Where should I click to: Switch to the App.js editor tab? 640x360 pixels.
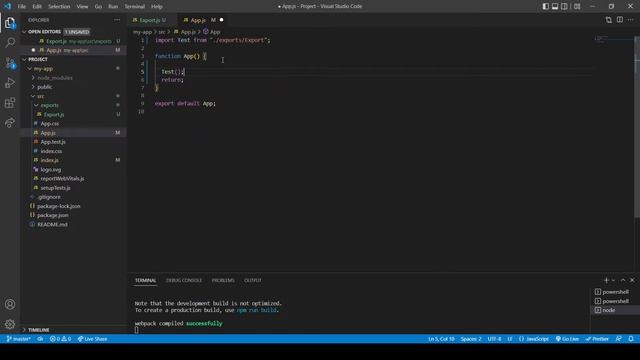click(203, 20)
